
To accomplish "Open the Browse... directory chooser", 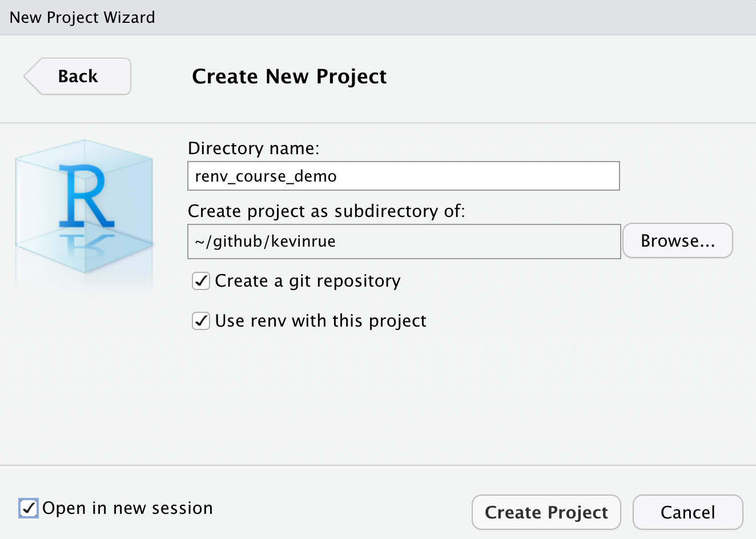I will pos(677,241).
